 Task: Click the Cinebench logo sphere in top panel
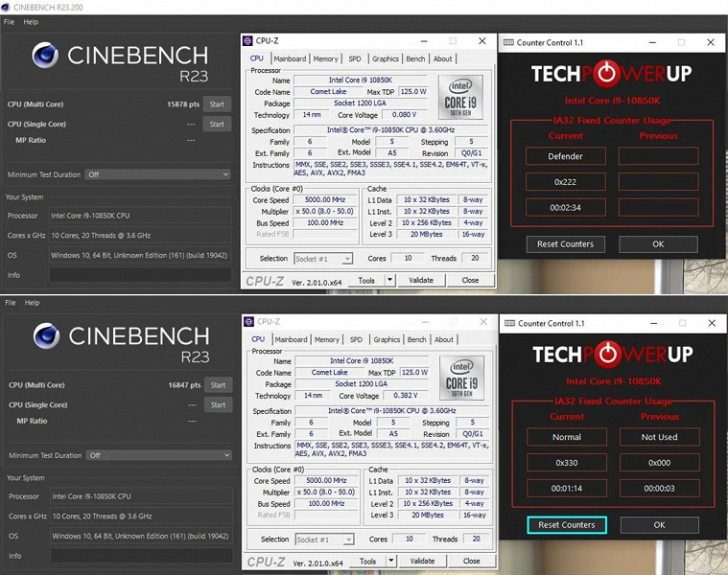(45, 55)
